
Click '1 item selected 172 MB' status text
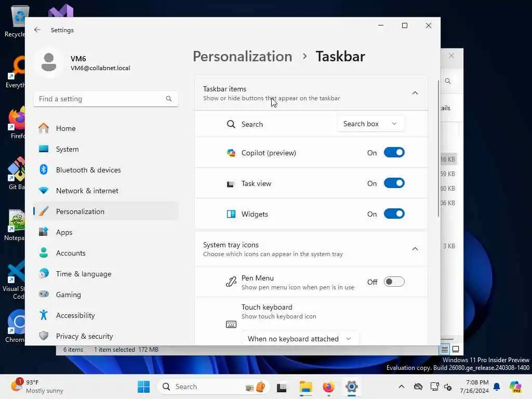[x=126, y=350]
